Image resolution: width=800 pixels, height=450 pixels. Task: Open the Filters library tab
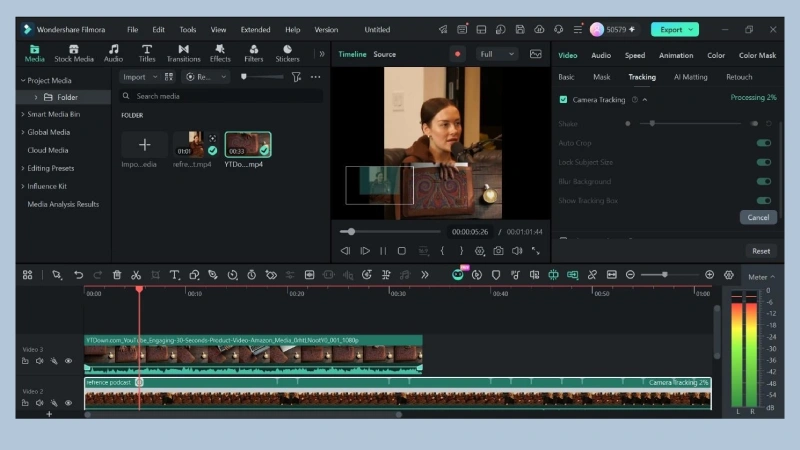point(254,54)
